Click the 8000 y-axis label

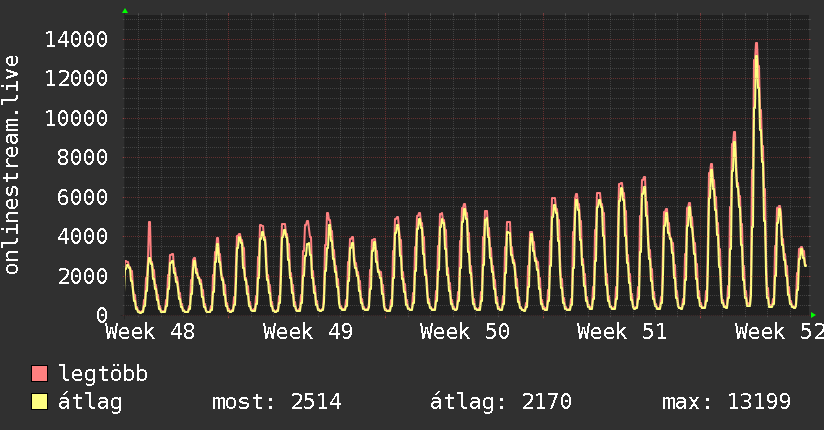[83, 158]
